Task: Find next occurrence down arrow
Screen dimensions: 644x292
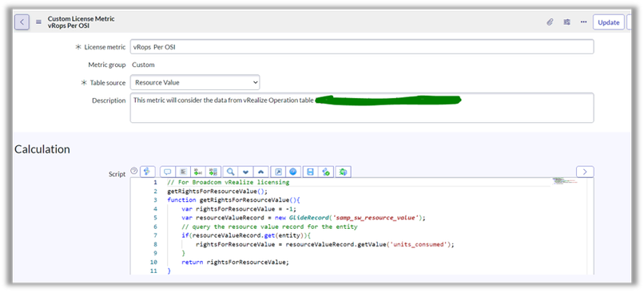Action: click(x=246, y=172)
